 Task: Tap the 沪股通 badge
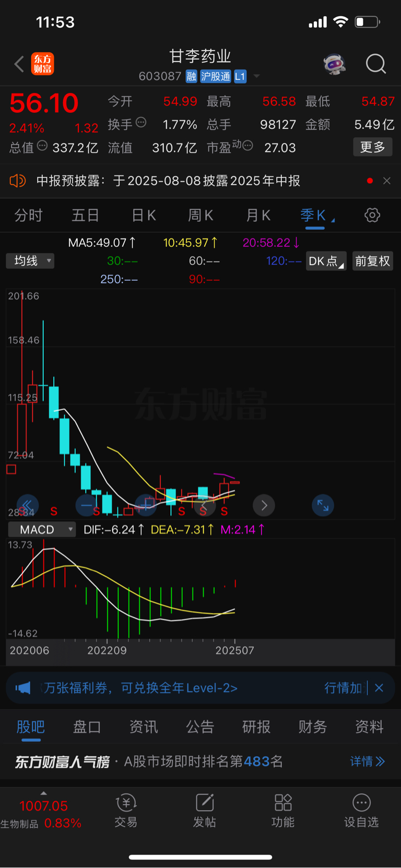coord(216,77)
